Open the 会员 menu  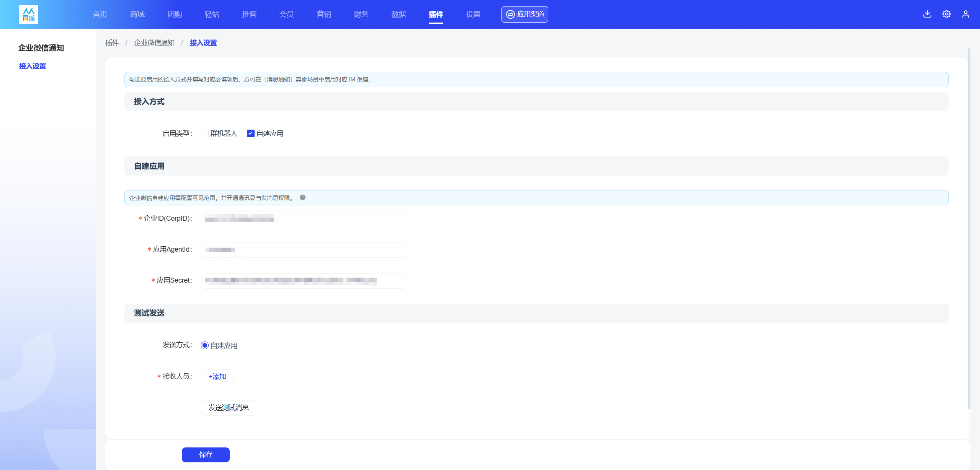click(287, 14)
